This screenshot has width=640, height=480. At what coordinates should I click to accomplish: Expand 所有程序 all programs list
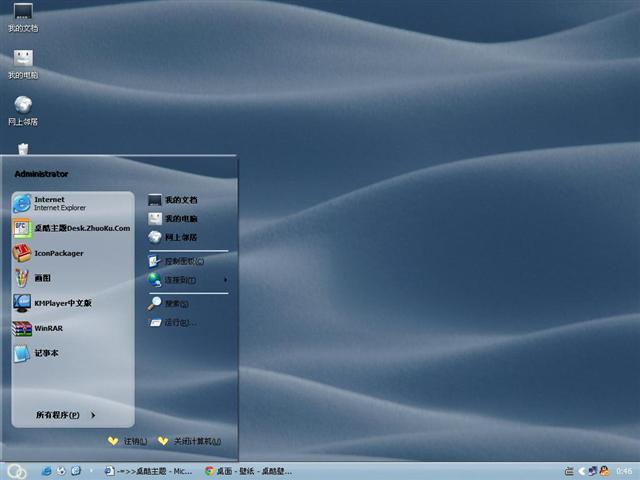coord(64,415)
